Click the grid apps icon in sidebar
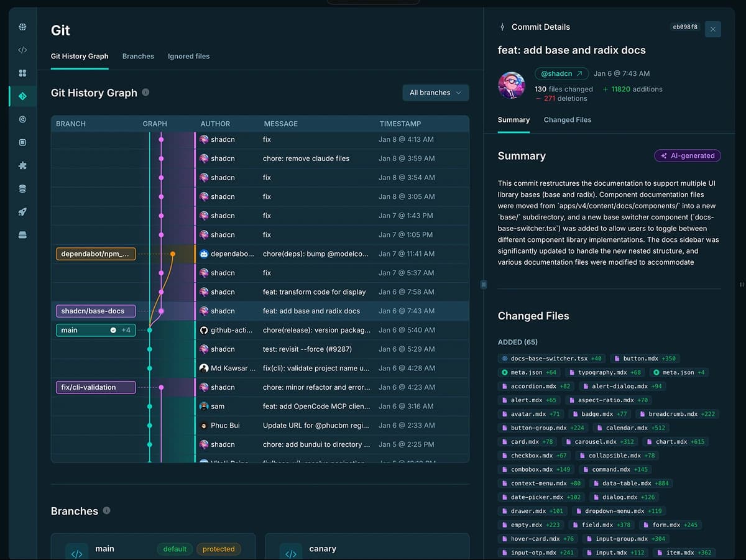The image size is (746, 560). [x=22, y=73]
